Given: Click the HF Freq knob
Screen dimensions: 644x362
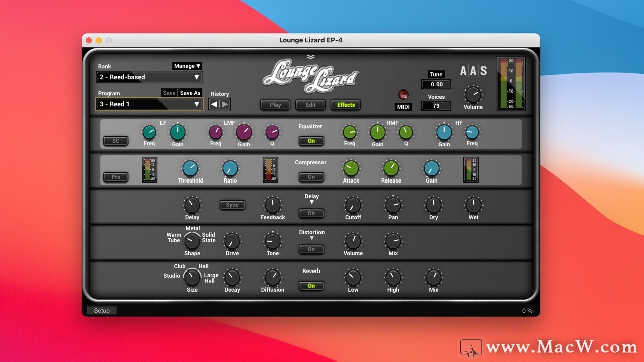Looking at the screenshot, I should pyautogui.click(x=472, y=132).
